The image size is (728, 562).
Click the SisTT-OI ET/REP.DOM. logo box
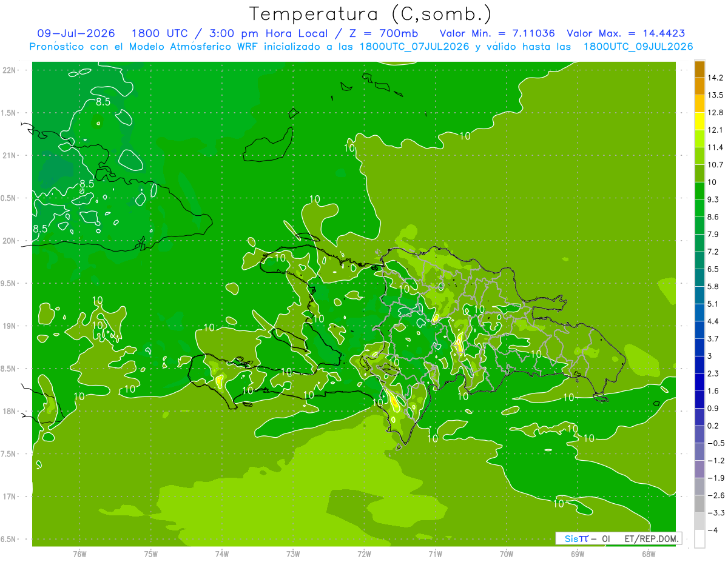(x=618, y=538)
